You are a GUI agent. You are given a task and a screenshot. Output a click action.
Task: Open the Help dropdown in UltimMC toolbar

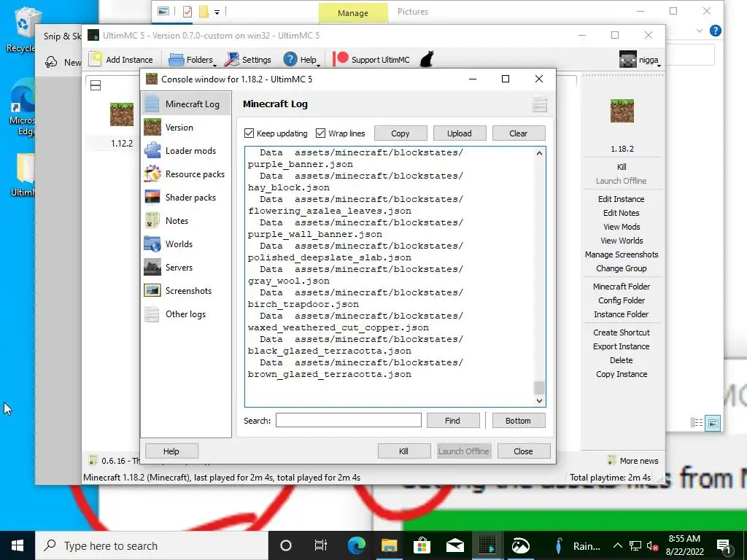302,60
